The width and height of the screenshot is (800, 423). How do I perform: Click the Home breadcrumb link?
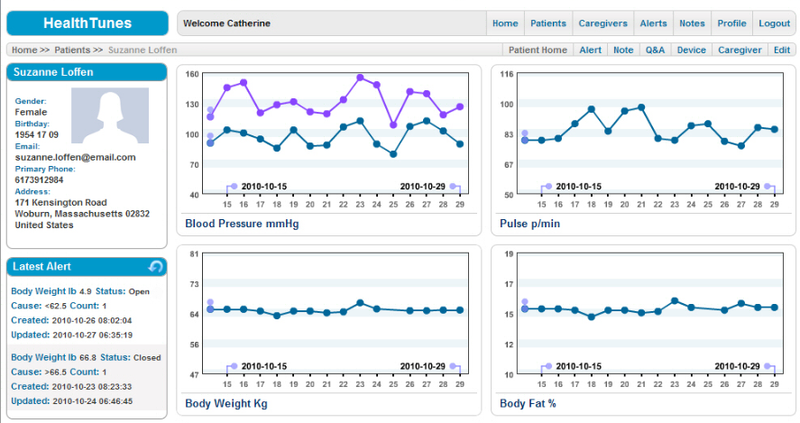coord(25,49)
